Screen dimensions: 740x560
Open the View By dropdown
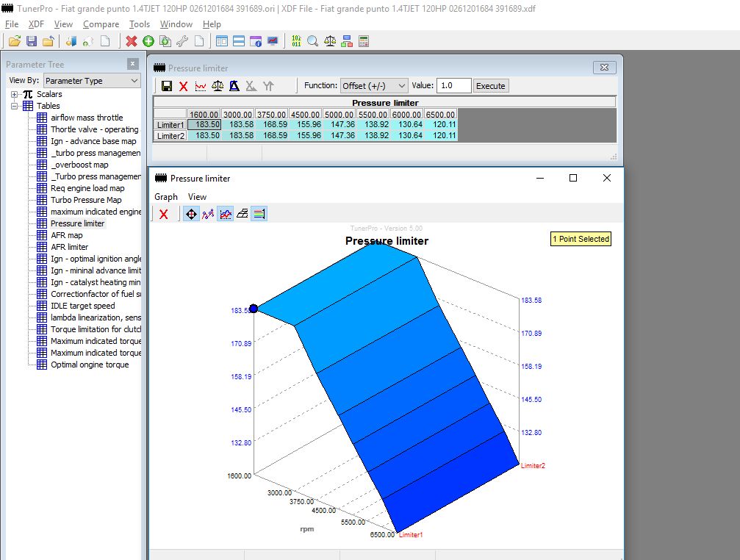click(x=91, y=81)
